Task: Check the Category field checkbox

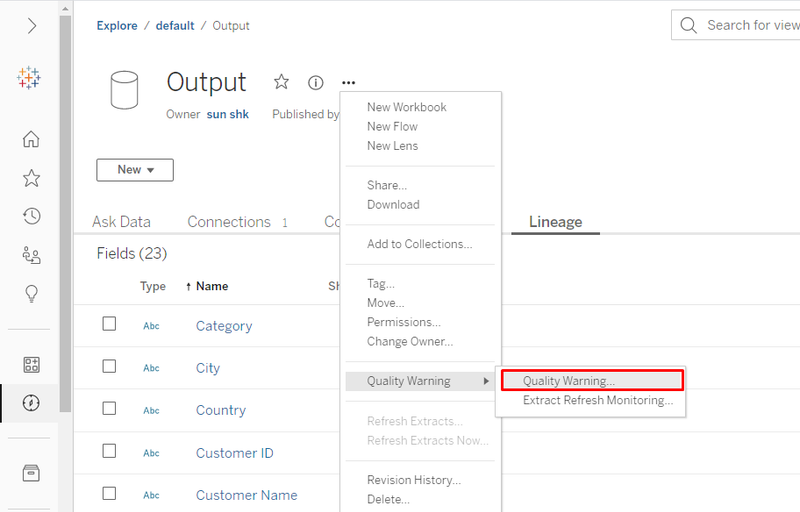Action: coord(109,324)
